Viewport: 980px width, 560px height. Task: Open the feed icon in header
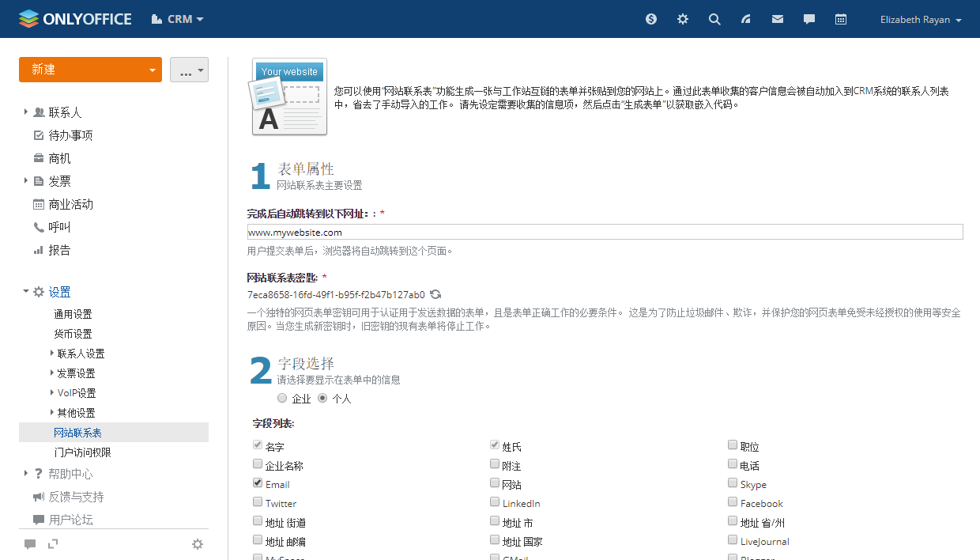pyautogui.click(x=746, y=19)
